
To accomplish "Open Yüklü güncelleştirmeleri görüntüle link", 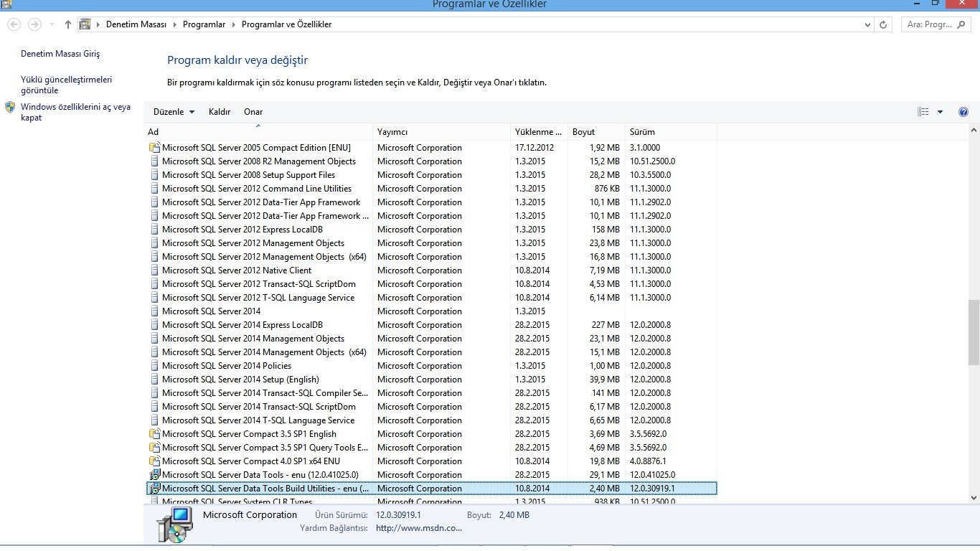I will point(67,85).
